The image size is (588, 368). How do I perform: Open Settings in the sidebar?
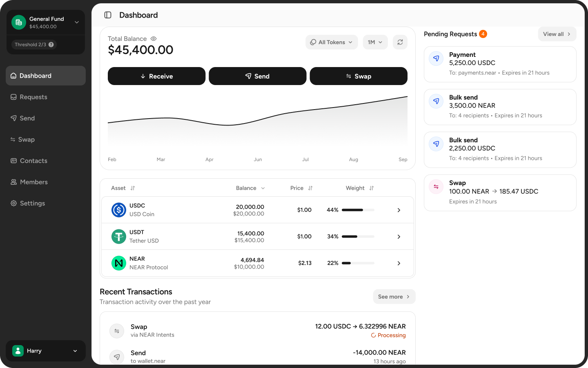[46, 203]
